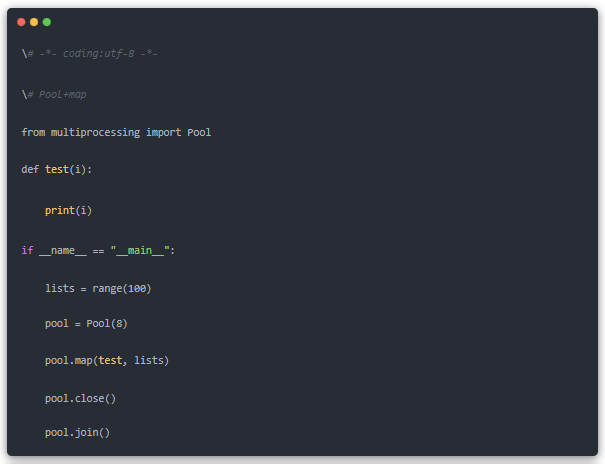The width and height of the screenshot is (605, 464).
Task: Click the lists variable being assigned
Action: point(60,288)
